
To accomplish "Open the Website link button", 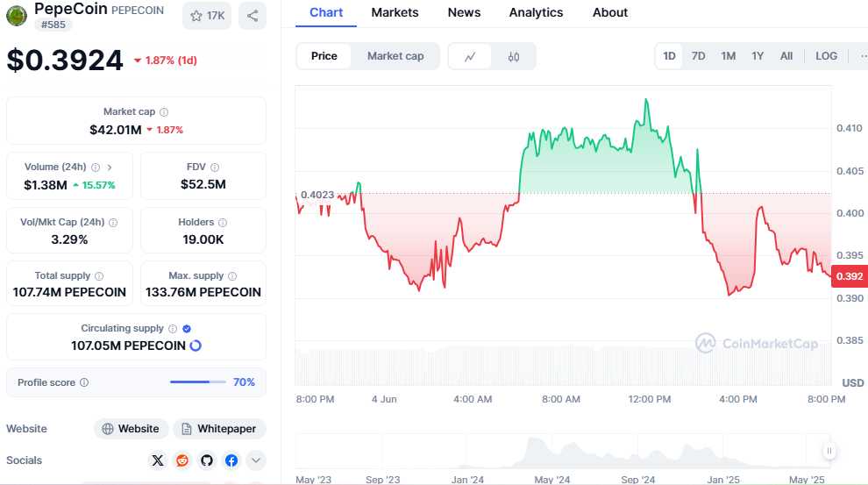I will click(132, 429).
